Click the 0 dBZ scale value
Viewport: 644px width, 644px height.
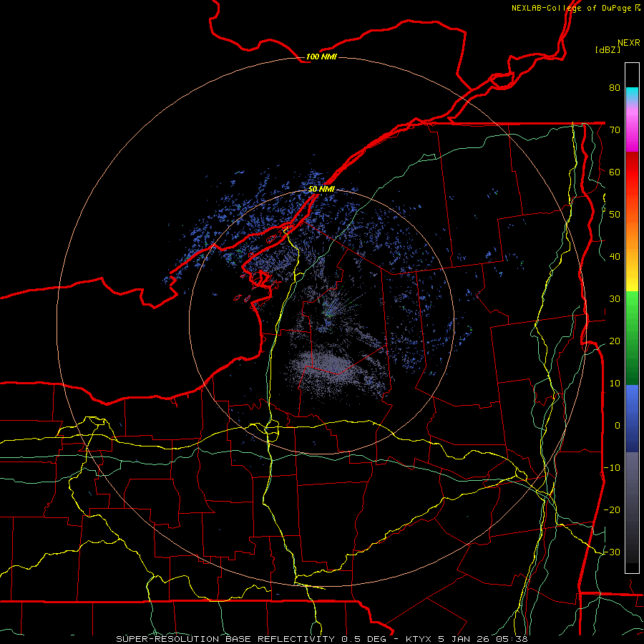tap(618, 426)
